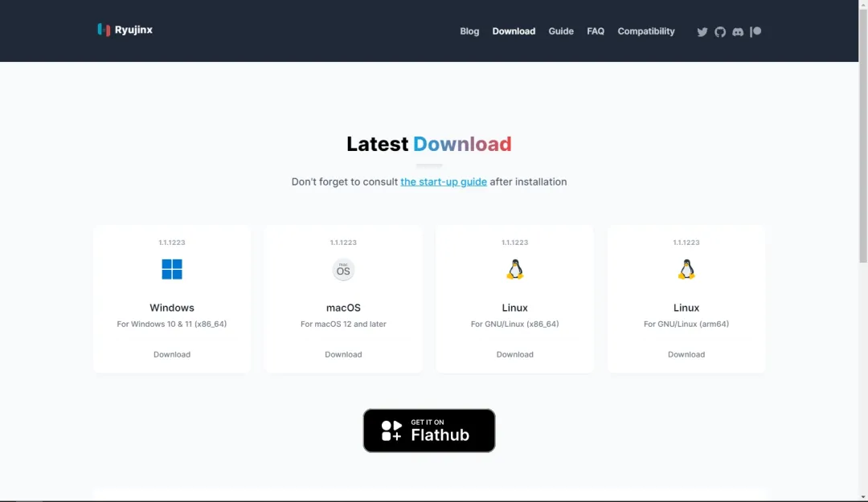The height and width of the screenshot is (502, 868).
Task: Select the Download nav item
Action: (514, 31)
